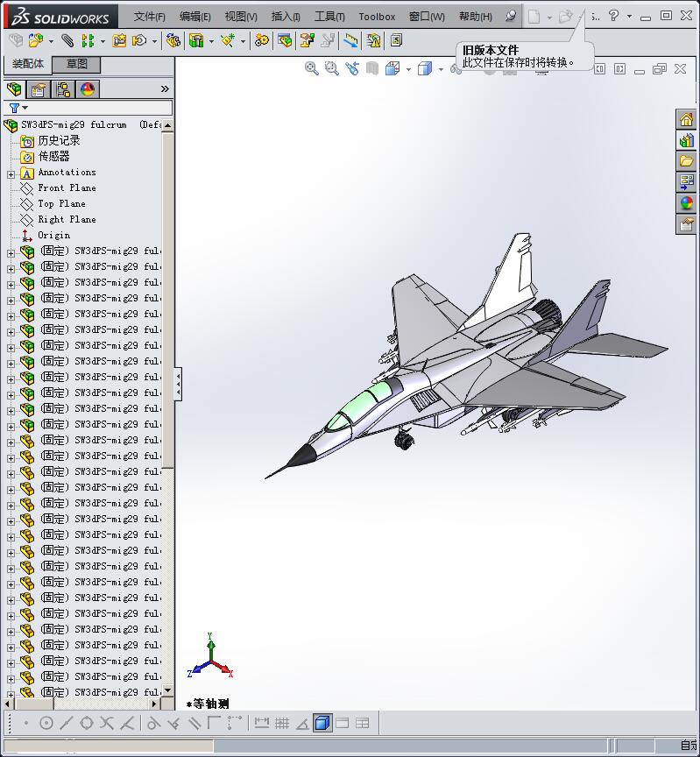Click the Zoom to Fit magnifier icon
Viewport: 700px width, 757px height.
(x=312, y=68)
